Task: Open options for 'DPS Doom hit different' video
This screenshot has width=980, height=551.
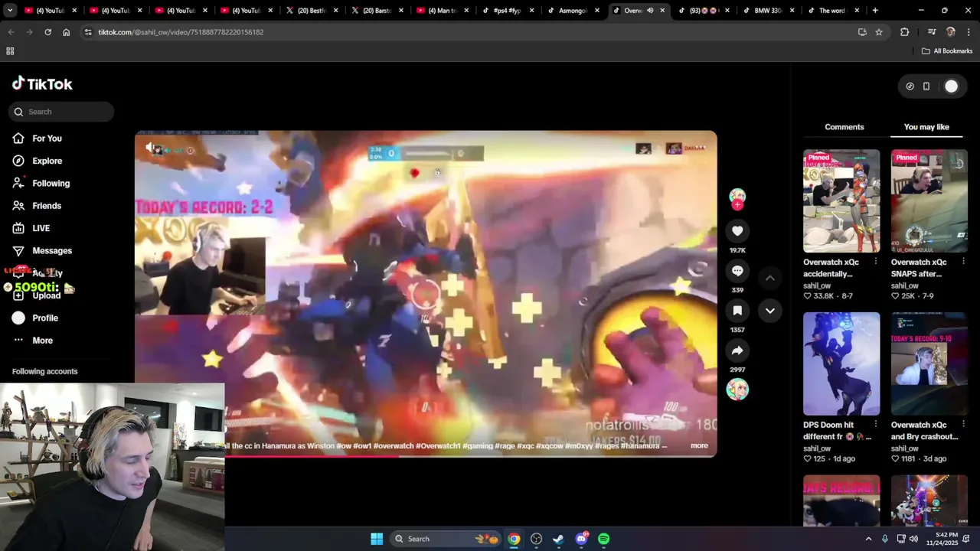Action: click(875, 425)
